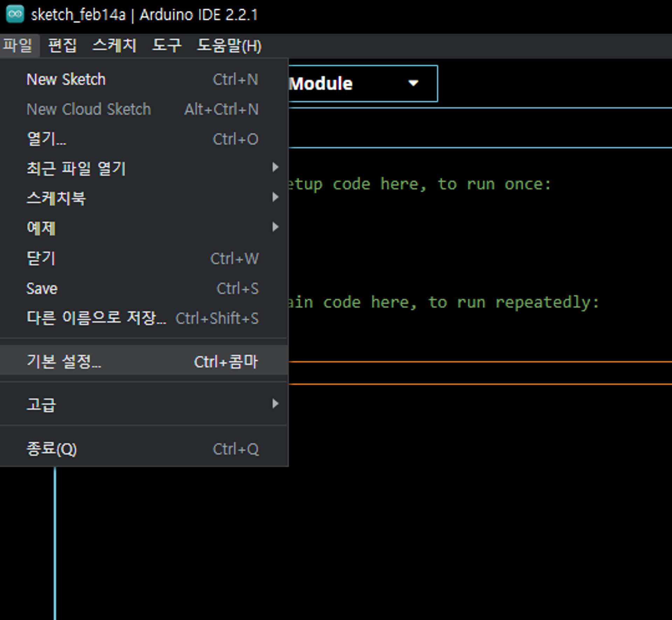Expand the 예제 examples submenu
Screen dimensions: 672x620
pos(41,228)
